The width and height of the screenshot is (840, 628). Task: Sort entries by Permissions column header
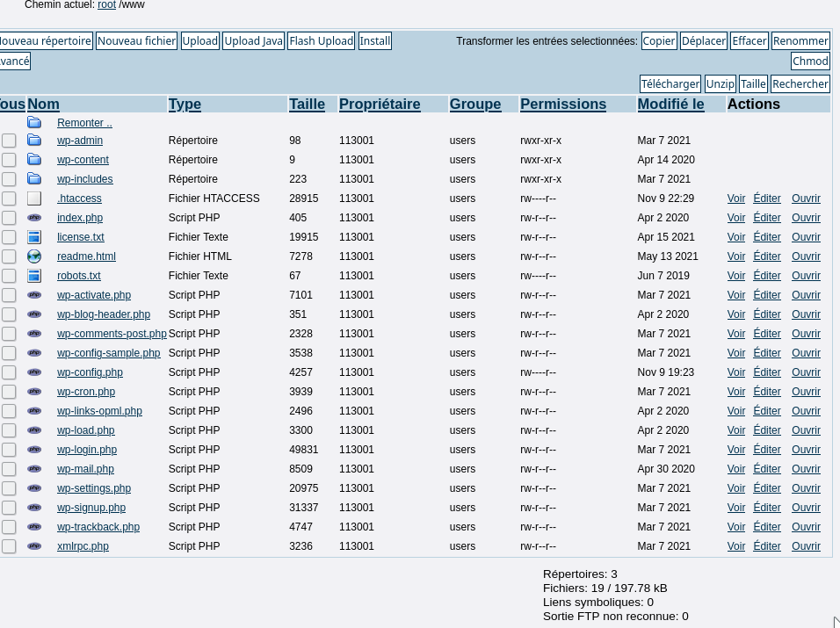point(562,104)
